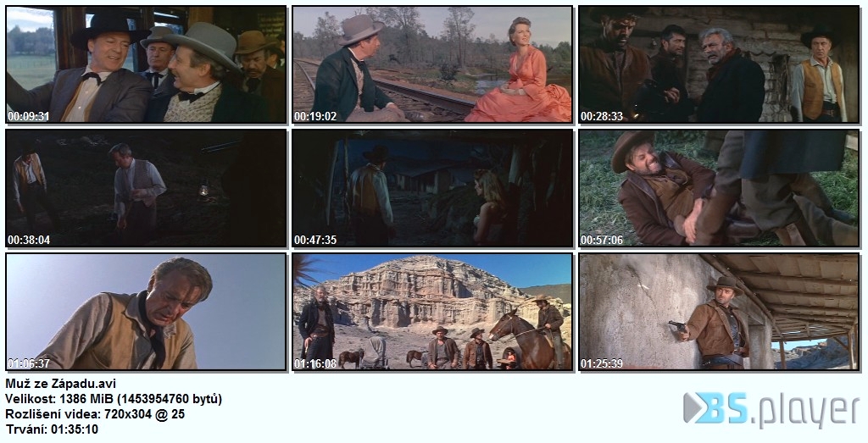
Task: Select the thumbnail at 00:19:02
Action: pyautogui.click(x=432, y=64)
